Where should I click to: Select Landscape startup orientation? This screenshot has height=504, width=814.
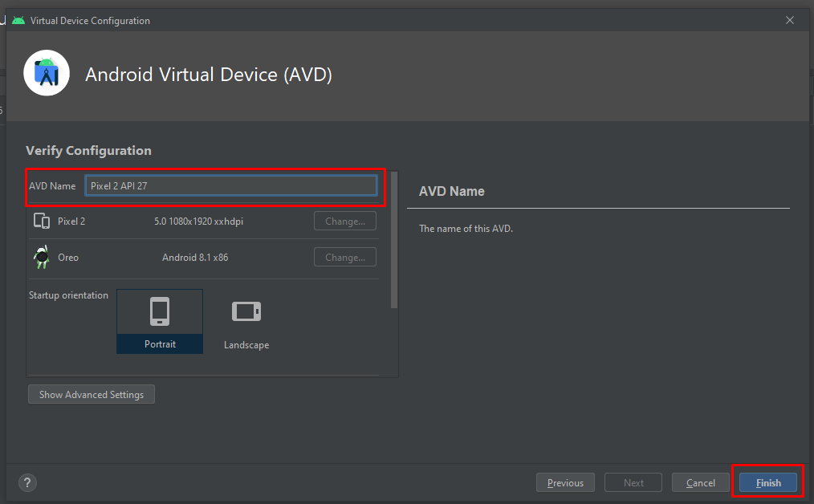pyautogui.click(x=246, y=324)
